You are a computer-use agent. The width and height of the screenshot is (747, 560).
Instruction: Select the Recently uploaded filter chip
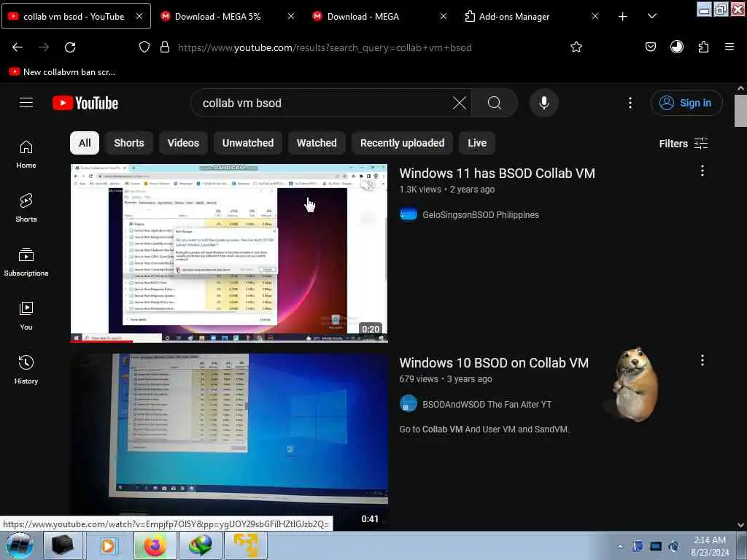tap(402, 143)
